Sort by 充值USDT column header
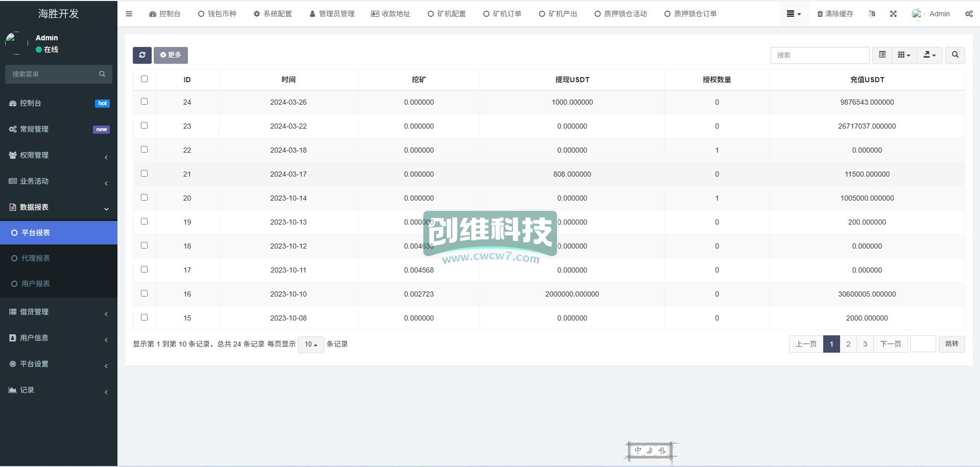Viewport: 980px width, 467px height. [867, 80]
